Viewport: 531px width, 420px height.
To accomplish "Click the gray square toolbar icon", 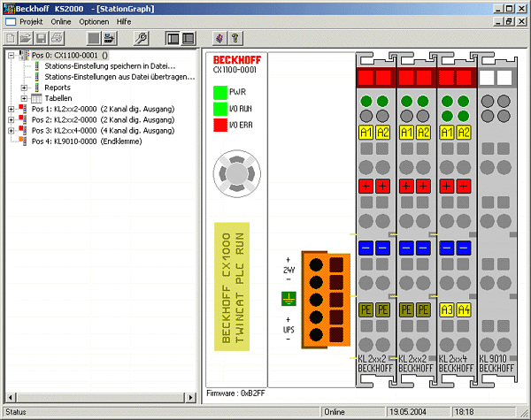I will coord(93,38).
